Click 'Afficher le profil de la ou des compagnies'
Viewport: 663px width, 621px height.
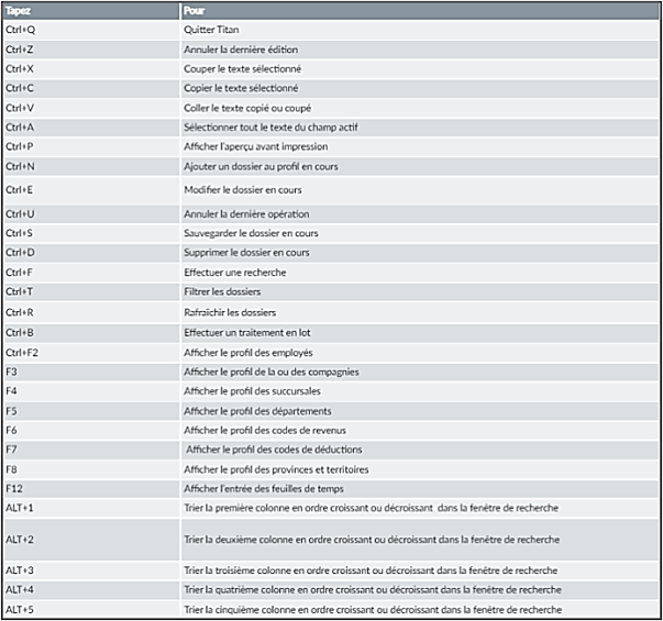coord(271,372)
